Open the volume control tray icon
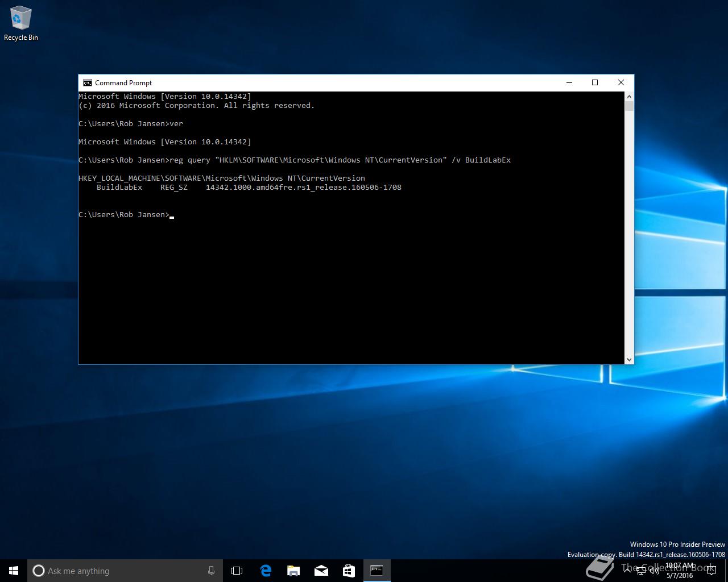Screen dimensions: 728x582 pyautogui.click(x=655, y=571)
